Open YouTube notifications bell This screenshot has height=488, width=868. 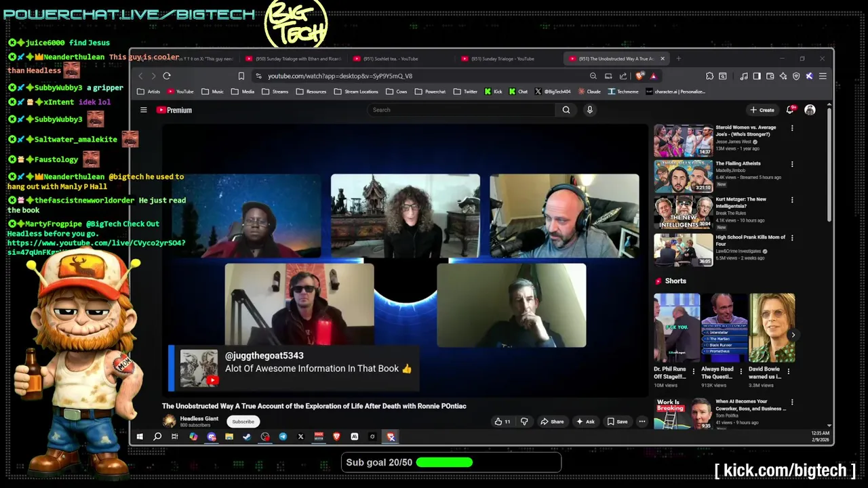click(x=791, y=110)
